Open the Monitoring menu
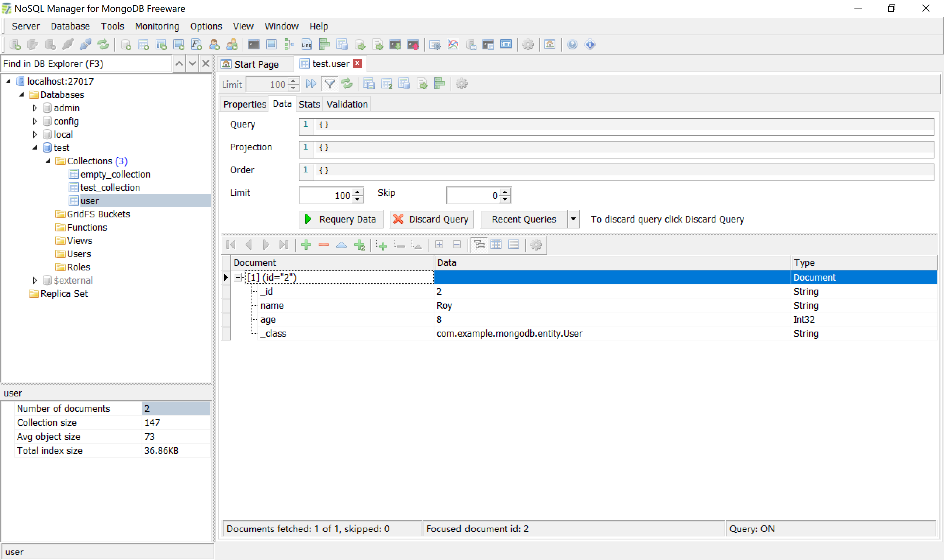This screenshot has width=944, height=560. [x=157, y=26]
